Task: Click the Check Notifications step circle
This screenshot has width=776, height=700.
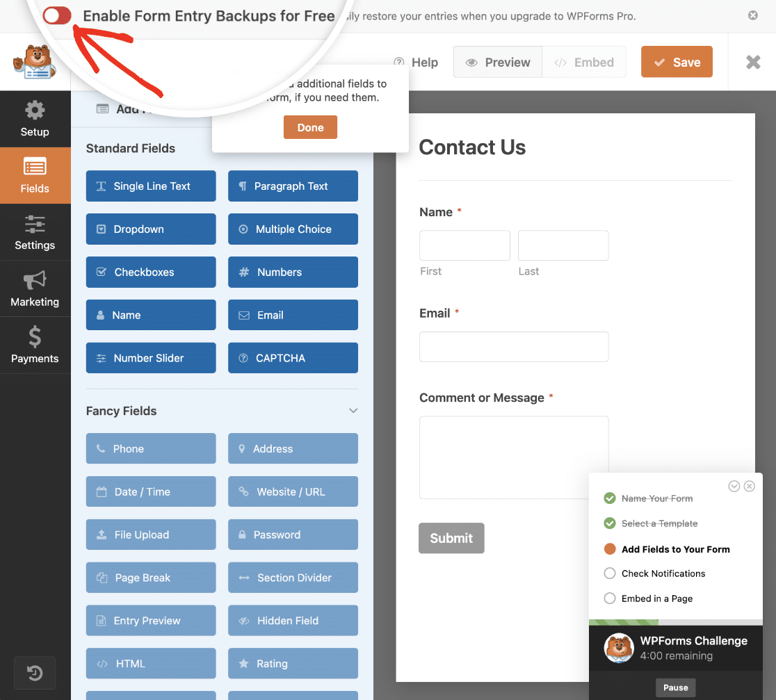Action: 610,573
